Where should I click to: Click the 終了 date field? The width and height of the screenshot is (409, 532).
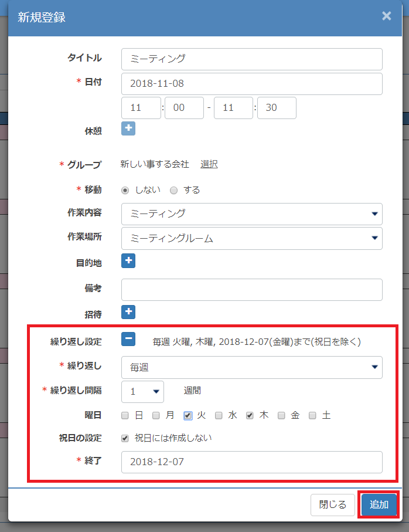coord(252,462)
